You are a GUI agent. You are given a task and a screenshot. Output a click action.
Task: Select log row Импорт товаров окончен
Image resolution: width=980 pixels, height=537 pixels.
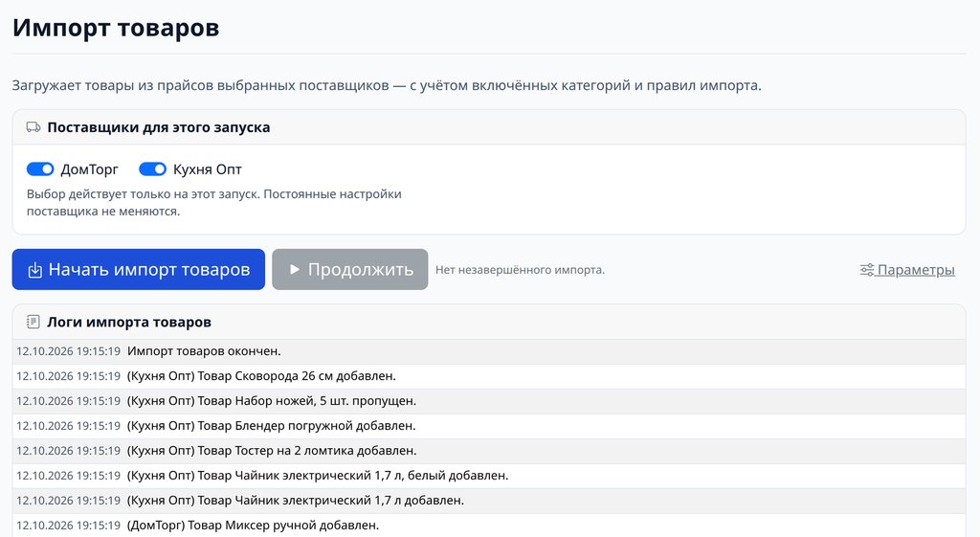tap(489, 351)
